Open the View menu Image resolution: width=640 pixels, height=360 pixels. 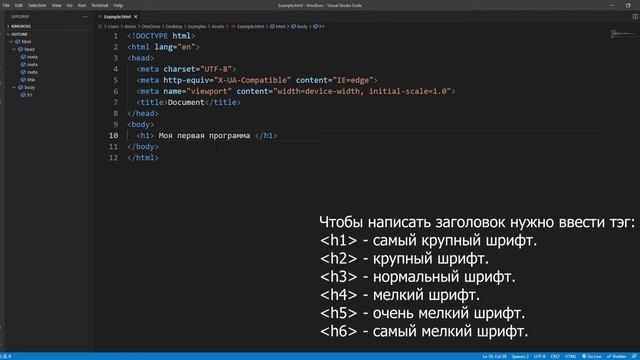pos(56,5)
